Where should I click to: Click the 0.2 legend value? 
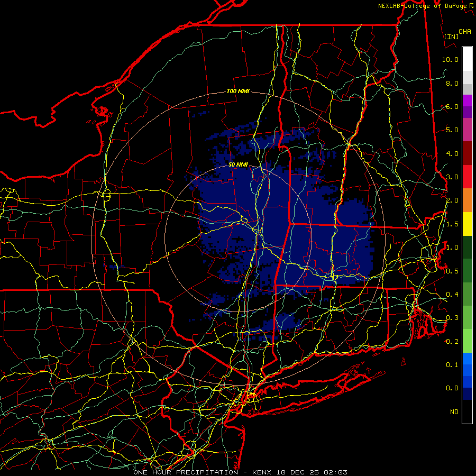coord(452,342)
